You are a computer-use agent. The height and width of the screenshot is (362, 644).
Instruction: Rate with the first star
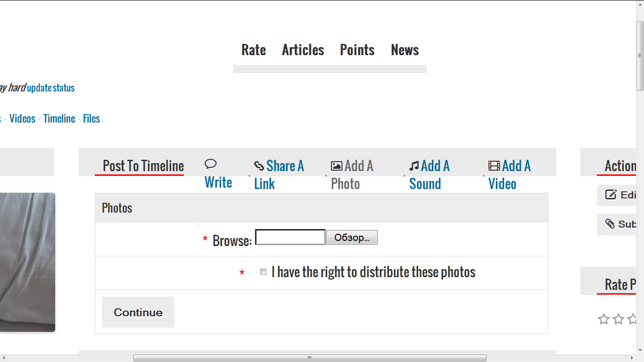pos(603,319)
